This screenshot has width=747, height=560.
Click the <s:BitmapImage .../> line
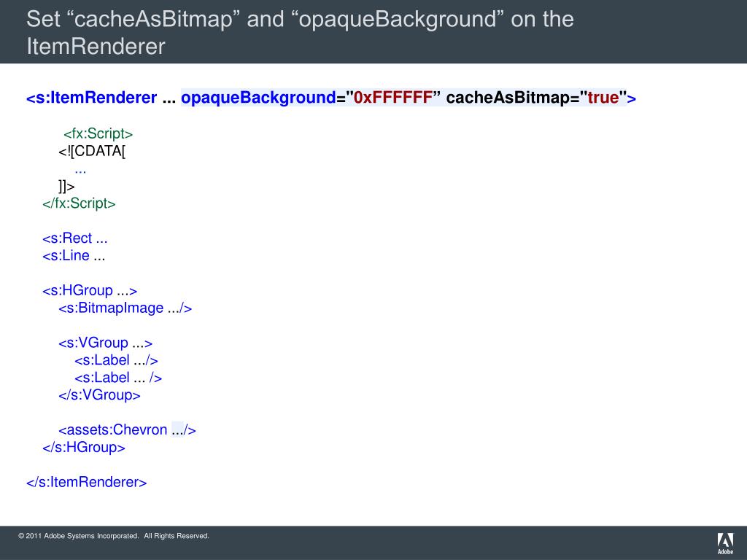pos(125,308)
